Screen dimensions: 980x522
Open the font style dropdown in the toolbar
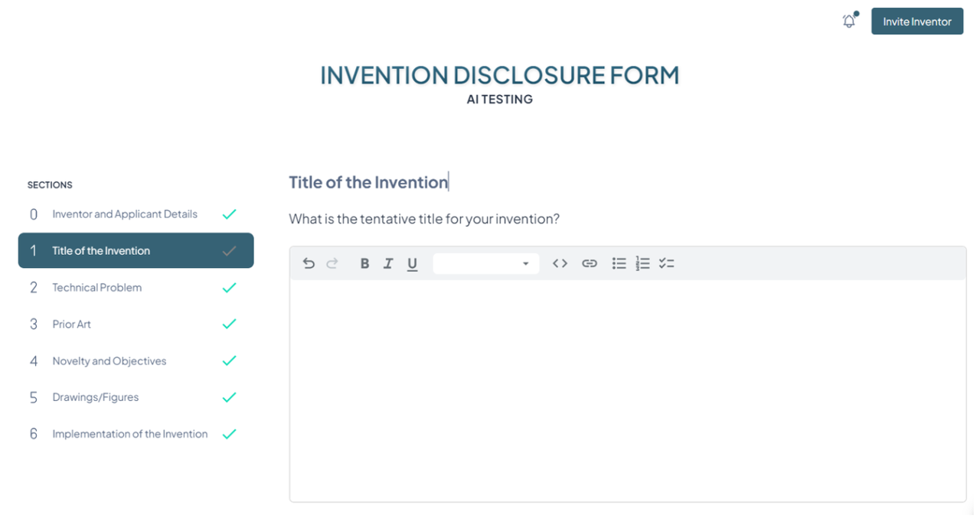click(x=485, y=263)
